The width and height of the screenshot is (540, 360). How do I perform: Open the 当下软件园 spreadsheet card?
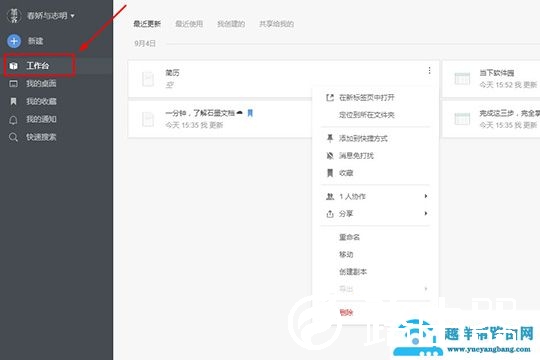click(491, 79)
